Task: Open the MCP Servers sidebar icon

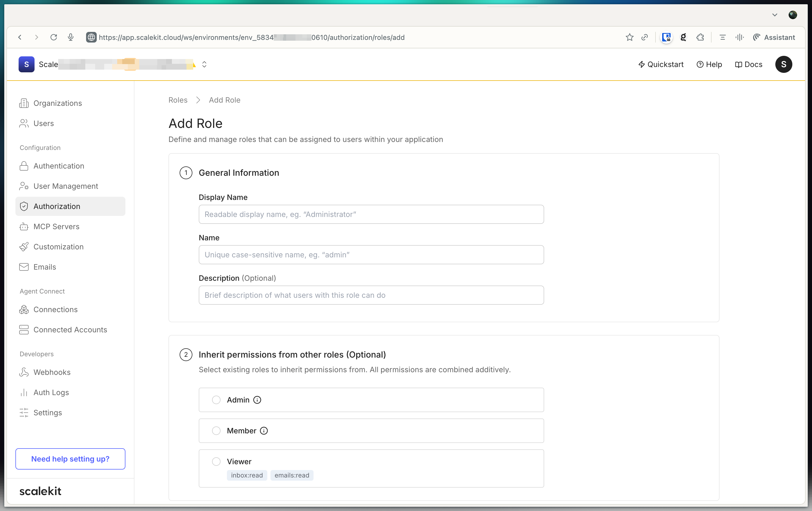Action: coord(24,227)
